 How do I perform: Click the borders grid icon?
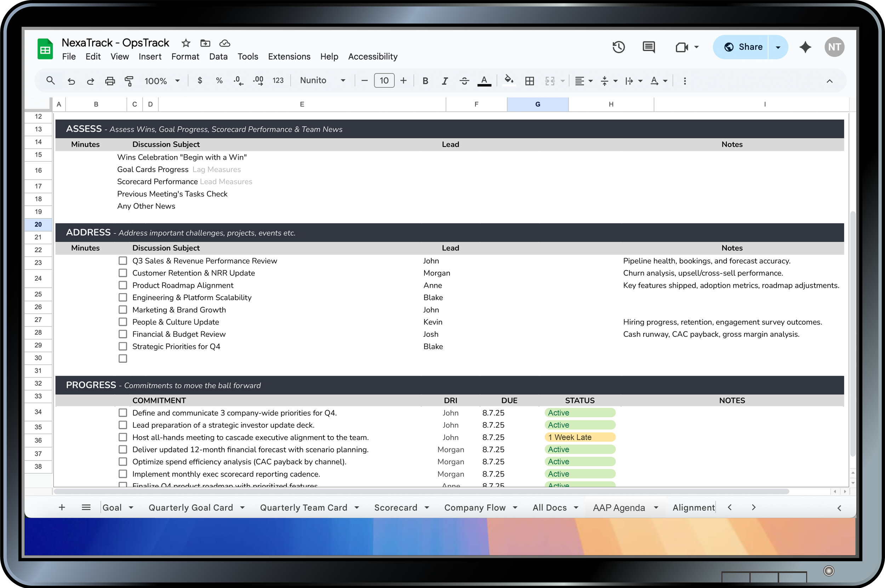click(x=530, y=81)
